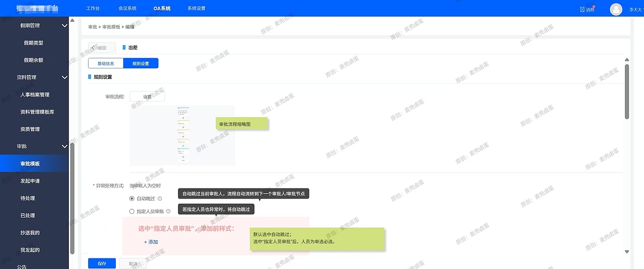Click the user avatar icon

tap(616, 9)
